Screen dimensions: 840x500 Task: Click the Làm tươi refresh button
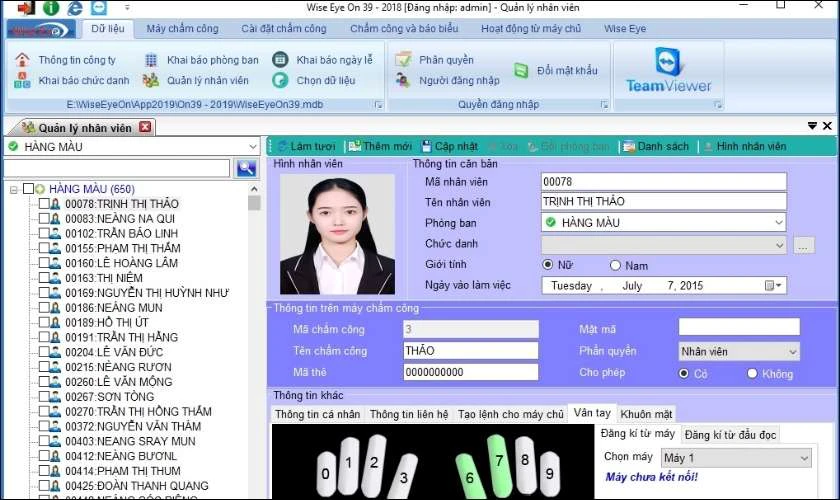(305, 146)
